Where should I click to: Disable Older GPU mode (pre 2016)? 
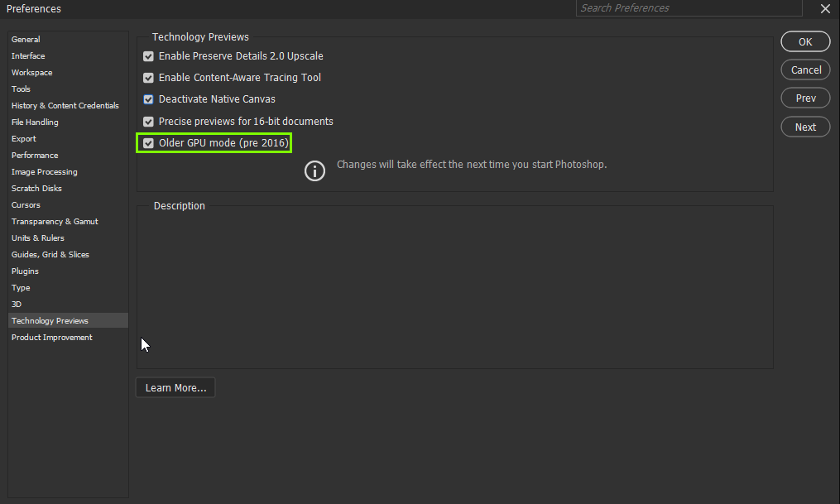(148, 142)
